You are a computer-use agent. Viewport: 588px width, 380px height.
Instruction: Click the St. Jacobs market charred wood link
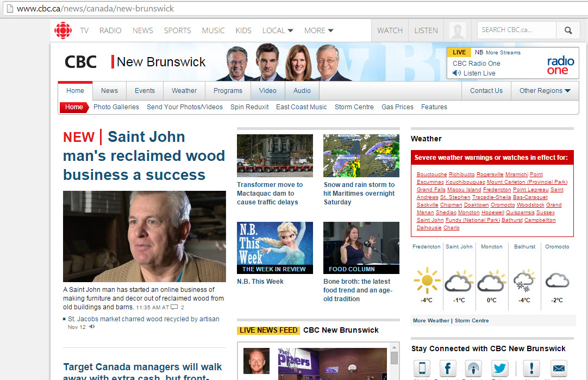click(143, 319)
